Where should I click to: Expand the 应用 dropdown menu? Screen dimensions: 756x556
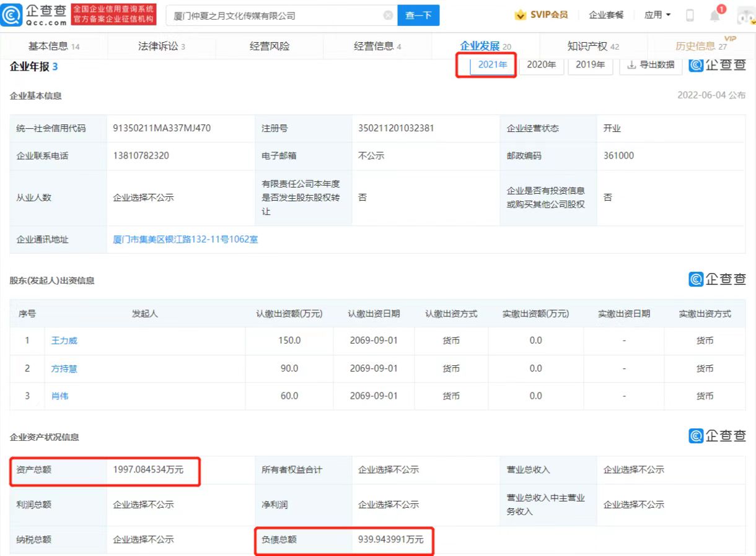[657, 15]
